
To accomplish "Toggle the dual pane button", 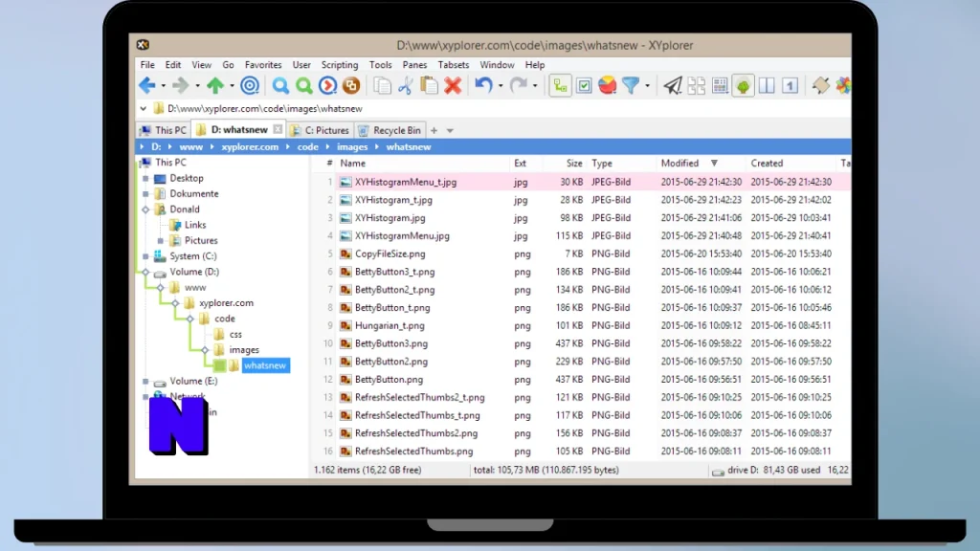I will [767, 85].
